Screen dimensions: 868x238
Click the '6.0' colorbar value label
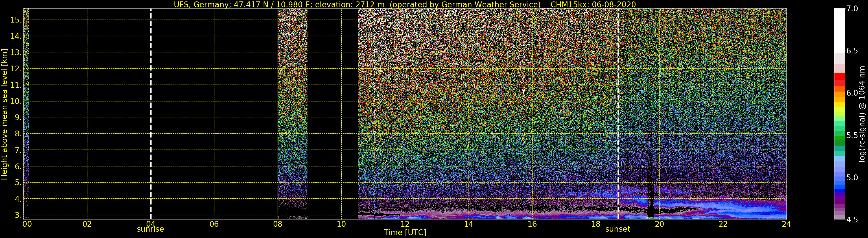point(852,93)
